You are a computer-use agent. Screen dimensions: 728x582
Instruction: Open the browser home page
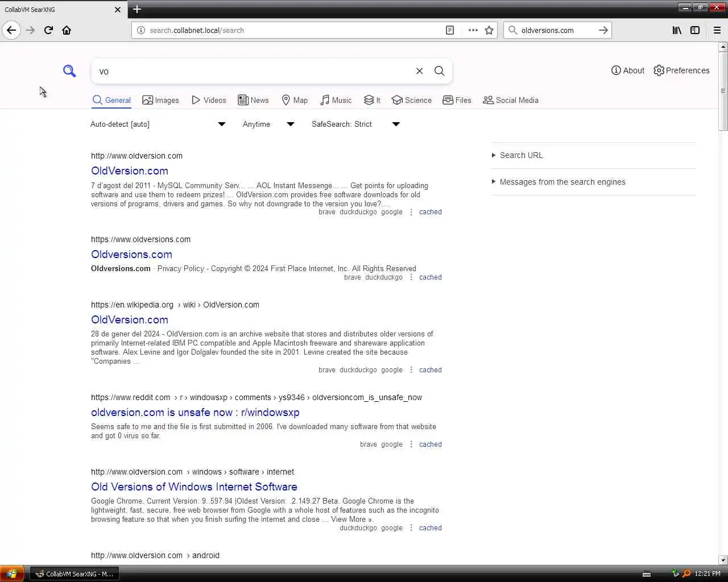[x=67, y=30]
